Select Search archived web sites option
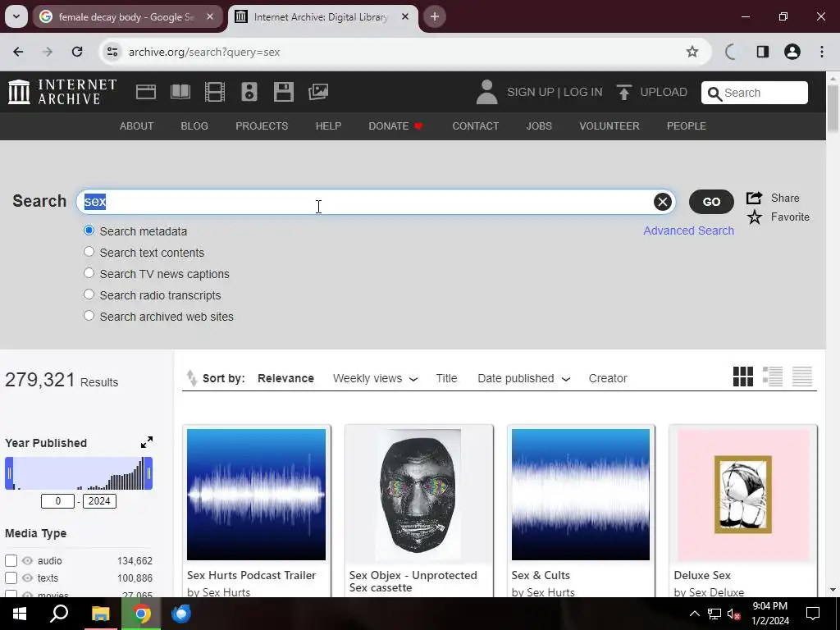This screenshot has width=840, height=630. tap(89, 317)
